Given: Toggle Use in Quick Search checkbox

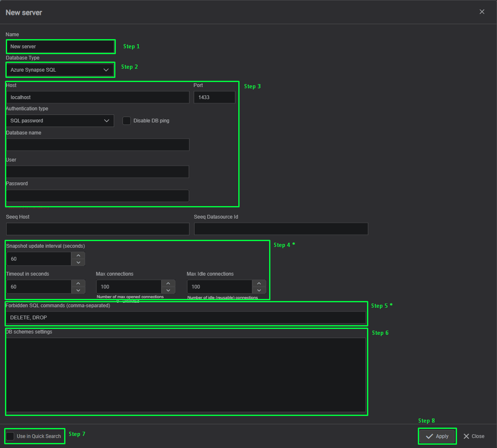Looking at the screenshot, I should point(10,436).
